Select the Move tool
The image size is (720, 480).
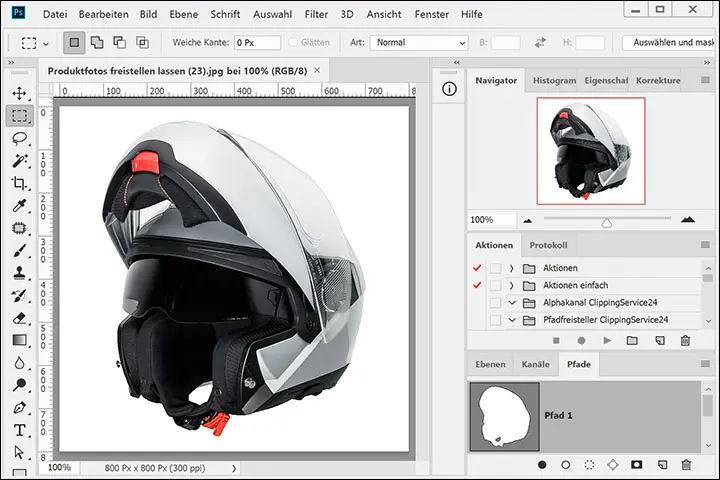pyautogui.click(x=19, y=93)
